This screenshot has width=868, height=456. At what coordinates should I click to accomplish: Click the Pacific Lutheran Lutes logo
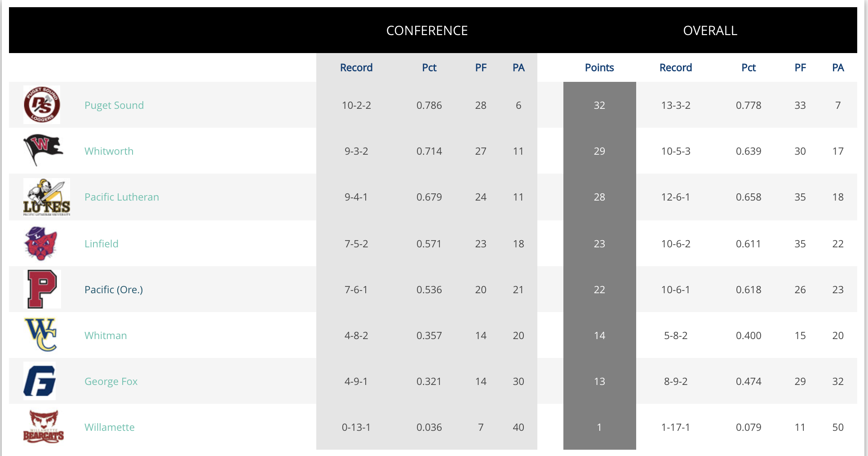pyautogui.click(x=47, y=197)
